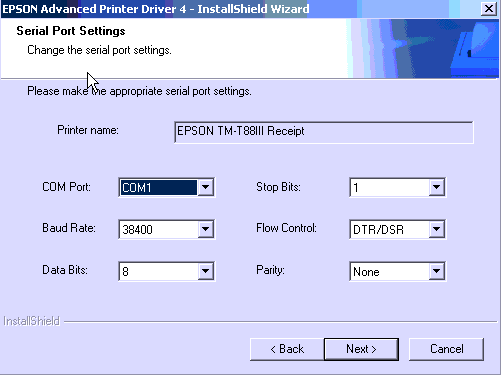Return with the Back button
The width and height of the screenshot is (501, 375).
287,349
